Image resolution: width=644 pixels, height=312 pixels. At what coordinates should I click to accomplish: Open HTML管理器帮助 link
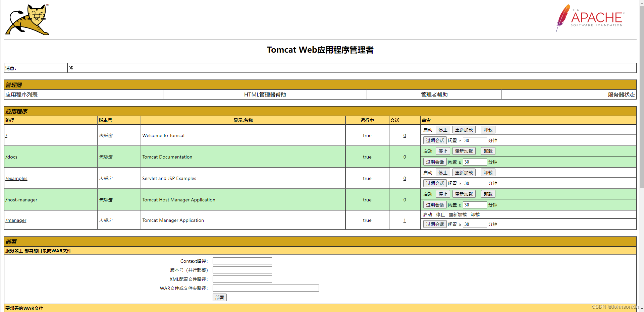pyautogui.click(x=265, y=95)
